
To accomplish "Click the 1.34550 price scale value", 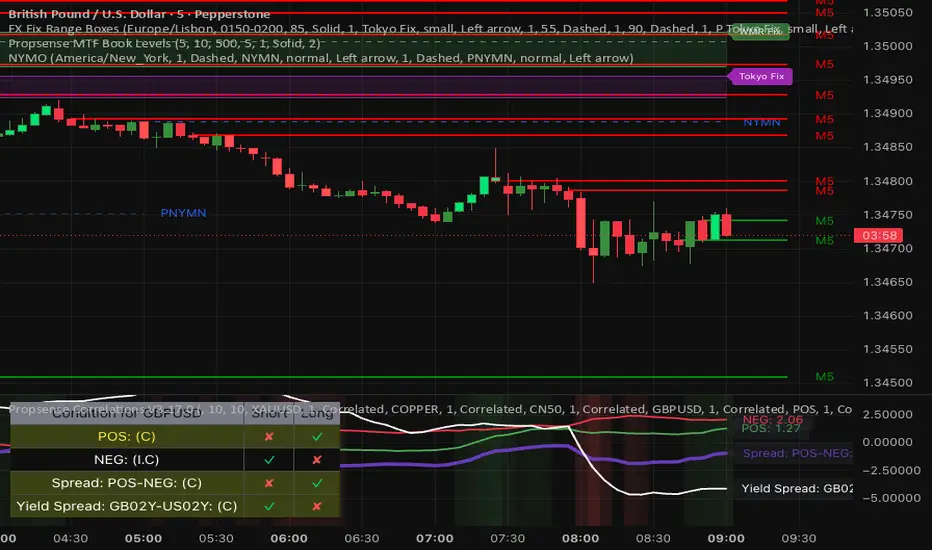I will (x=887, y=349).
